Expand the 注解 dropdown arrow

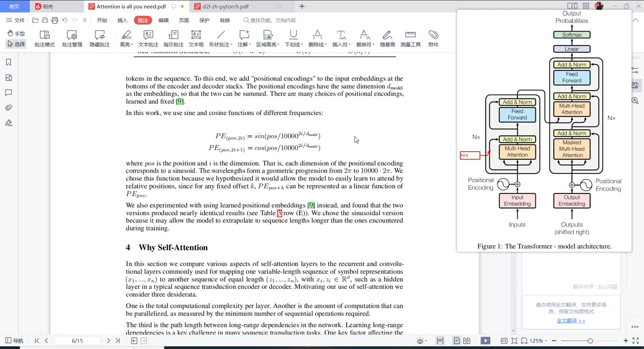point(250,45)
